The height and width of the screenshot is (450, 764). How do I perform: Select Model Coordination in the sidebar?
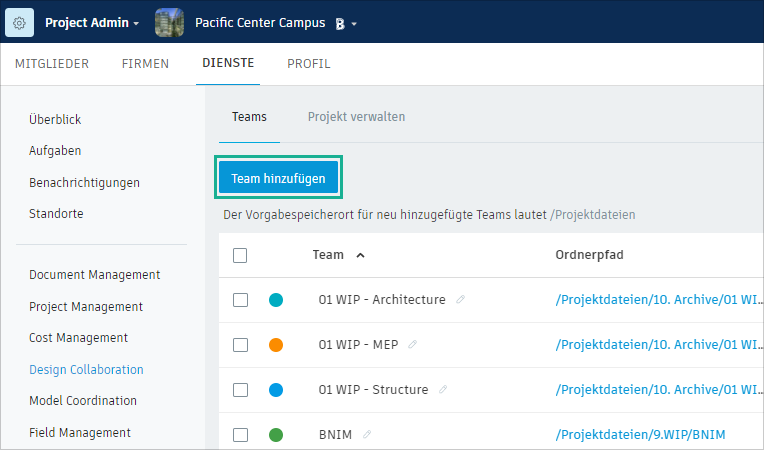pos(81,401)
